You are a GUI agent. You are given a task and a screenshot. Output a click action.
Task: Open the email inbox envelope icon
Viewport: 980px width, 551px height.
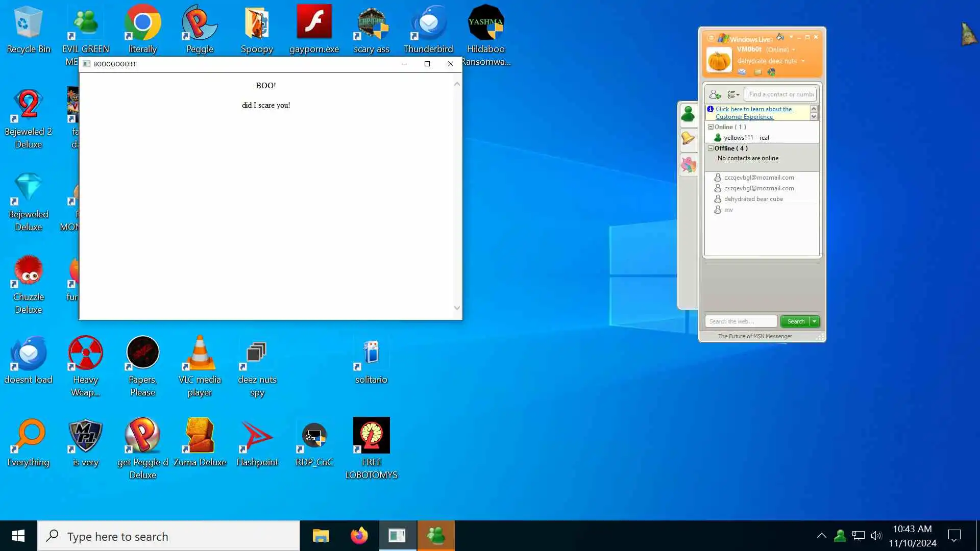click(x=742, y=72)
